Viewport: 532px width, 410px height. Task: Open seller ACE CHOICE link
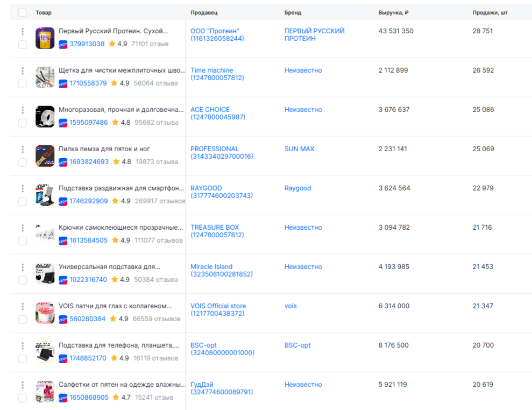coord(218,114)
